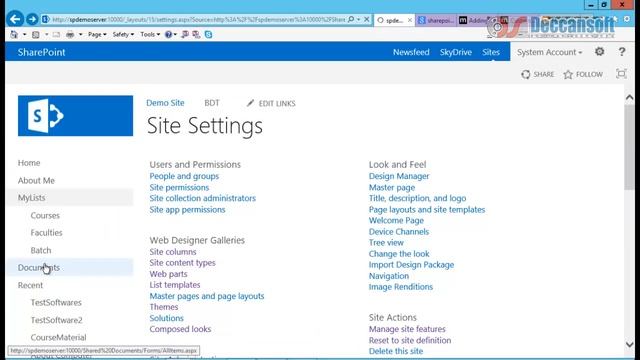Viewport: 640px width, 360px height.
Task: Click the SHARE button
Action: tap(538, 74)
